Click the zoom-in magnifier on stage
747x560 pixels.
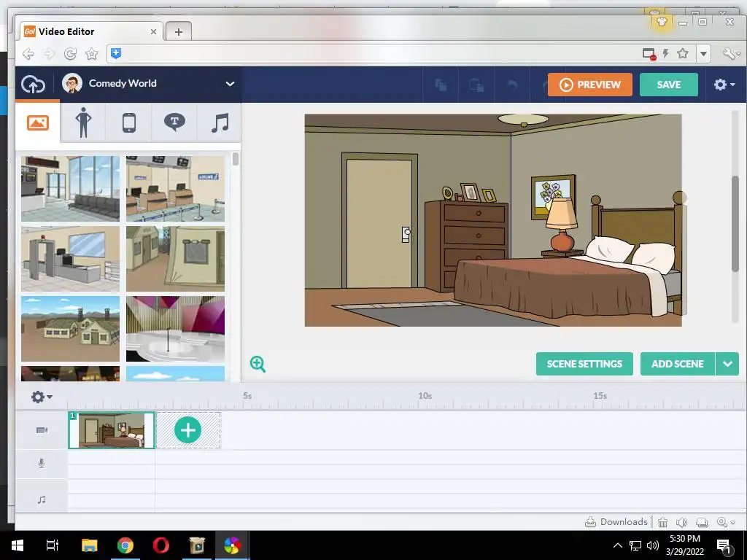tap(258, 364)
